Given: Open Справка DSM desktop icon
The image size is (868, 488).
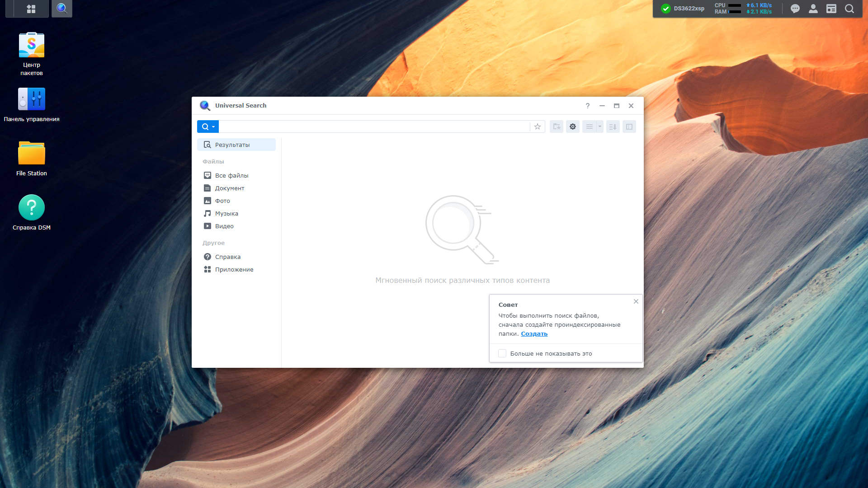Looking at the screenshot, I should tap(32, 212).
